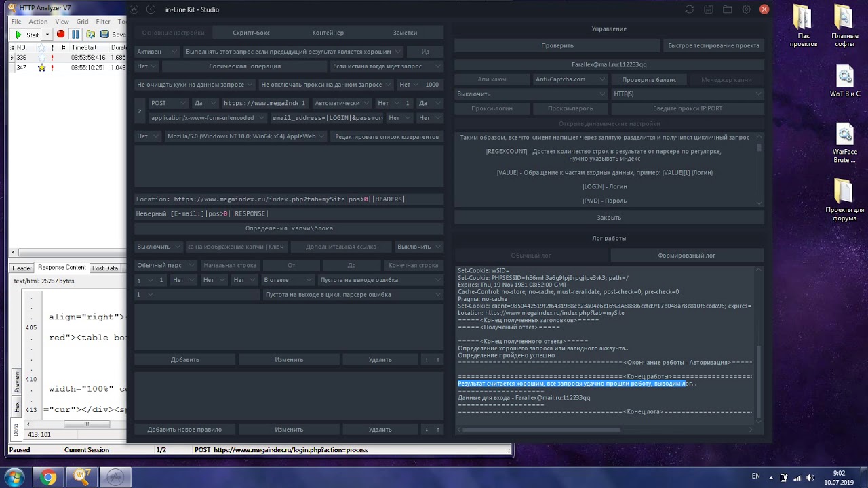Open in-Line Kit taskbar icon
868x488 pixels.
pyautogui.click(x=117, y=477)
